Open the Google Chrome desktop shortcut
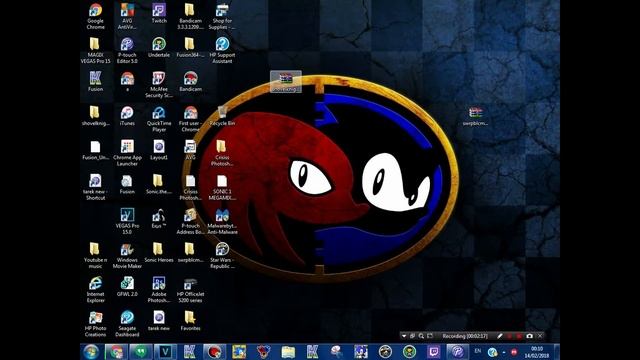The width and height of the screenshot is (640, 360). click(x=96, y=16)
